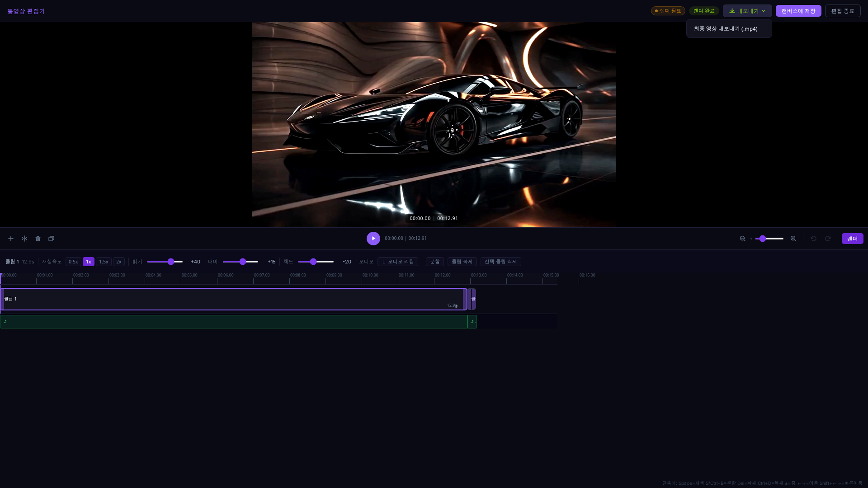Click the purple 렌더 button
The height and width of the screenshot is (488, 868).
tap(853, 239)
